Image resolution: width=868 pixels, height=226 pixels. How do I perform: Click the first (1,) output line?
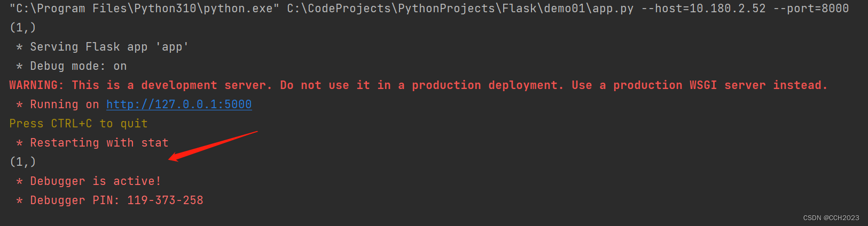(23, 28)
